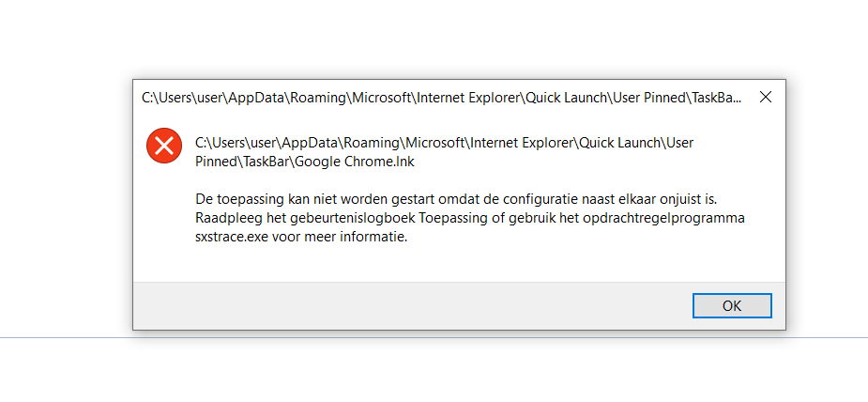Click the red error cross icon
The height and width of the screenshot is (402, 868).
(x=164, y=145)
